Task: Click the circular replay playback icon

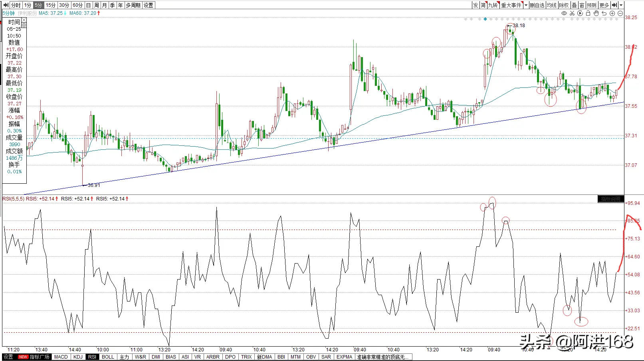Action: click(580, 13)
